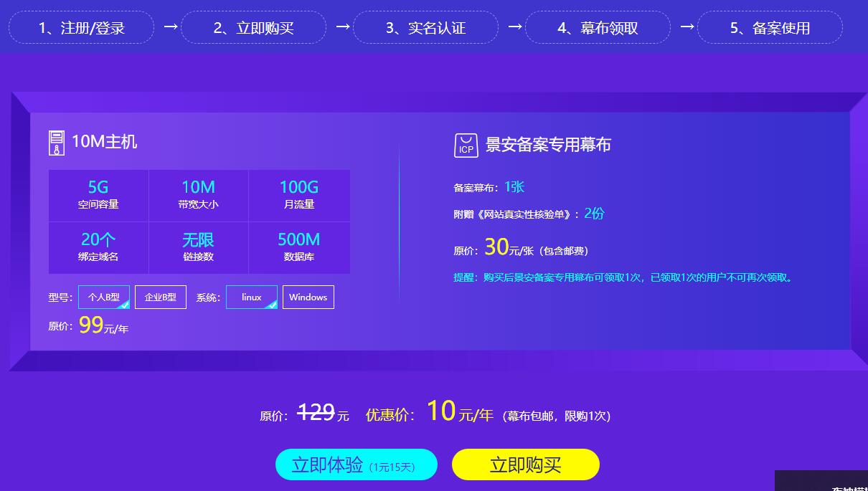Choose the linux system option

[x=252, y=297]
